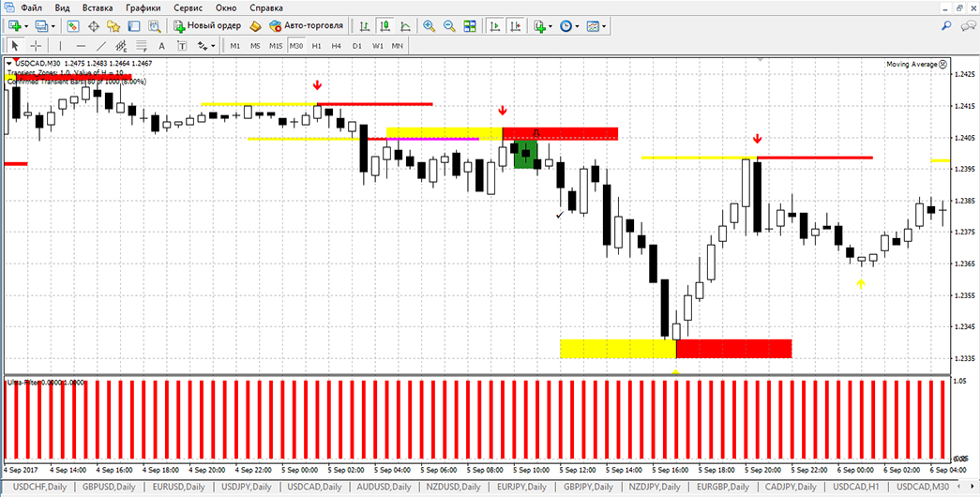Select the Text Label tool
Screen dimensions: 980x497
coord(182,46)
